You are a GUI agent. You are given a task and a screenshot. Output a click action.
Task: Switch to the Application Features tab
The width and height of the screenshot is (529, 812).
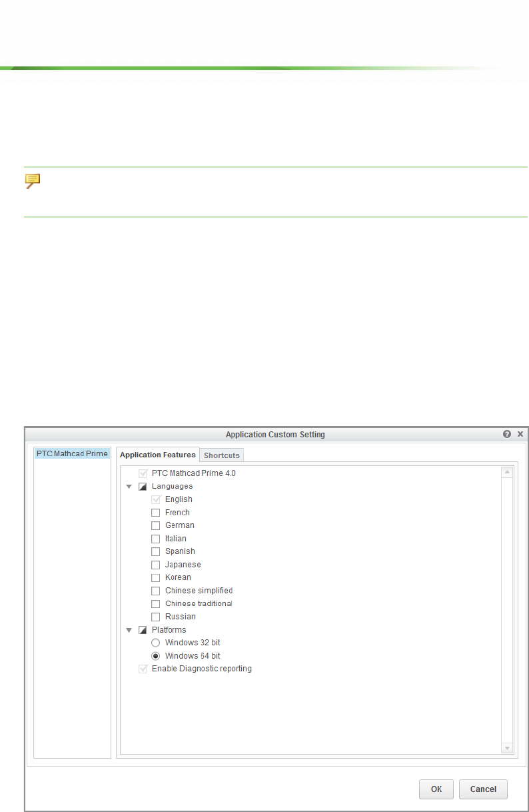[158, 455]
